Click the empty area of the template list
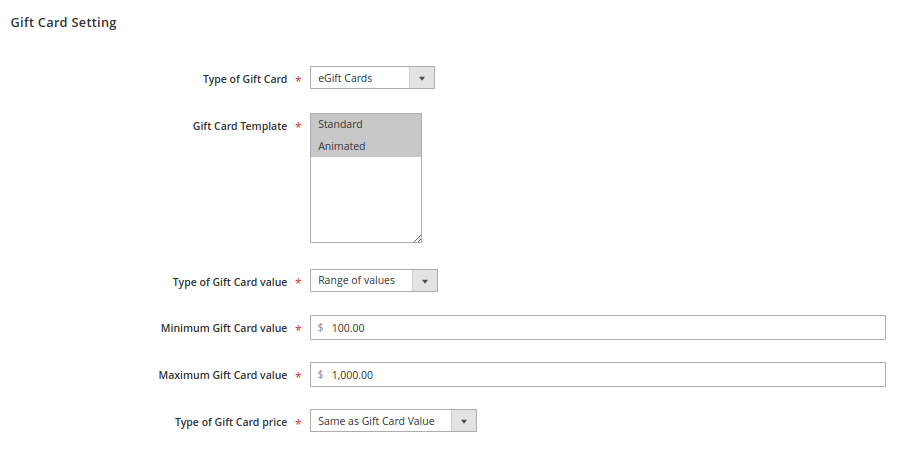Screen dimensions: 900x450 click(x=365, y=200)
